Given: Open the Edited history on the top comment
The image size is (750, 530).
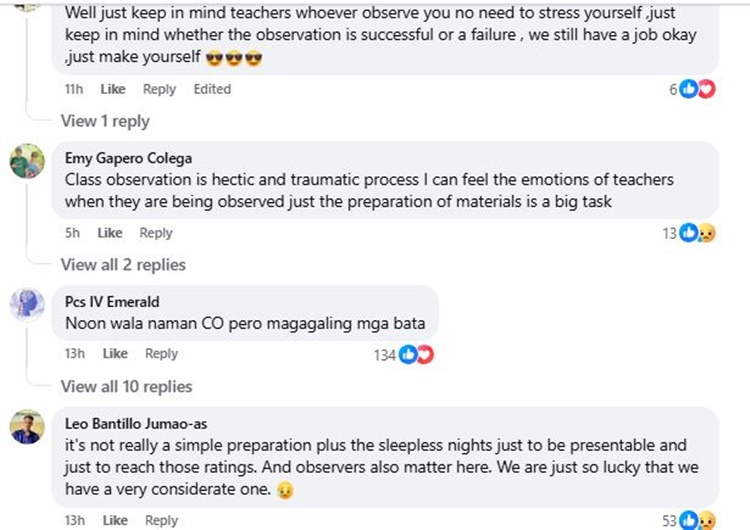Looking at the screenshot, I should [212, 89].
